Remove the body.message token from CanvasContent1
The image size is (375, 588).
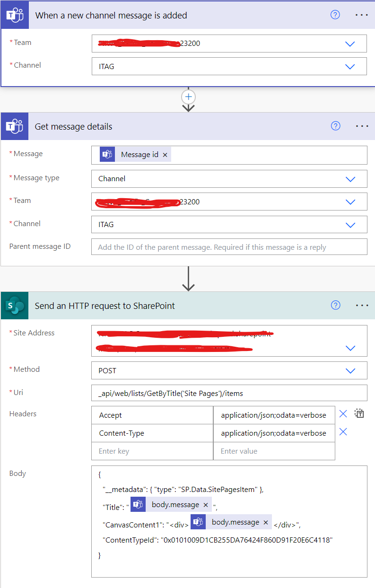coord(265,522)
